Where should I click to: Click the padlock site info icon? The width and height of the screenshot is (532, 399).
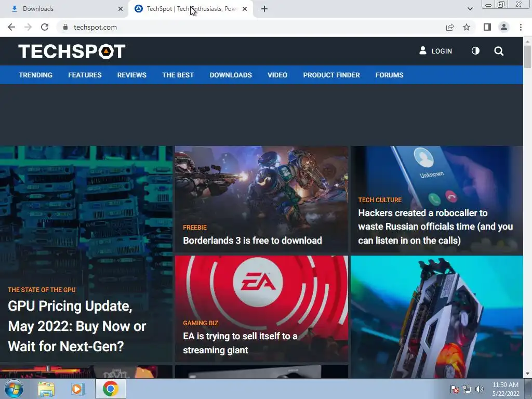pos(65,27)
